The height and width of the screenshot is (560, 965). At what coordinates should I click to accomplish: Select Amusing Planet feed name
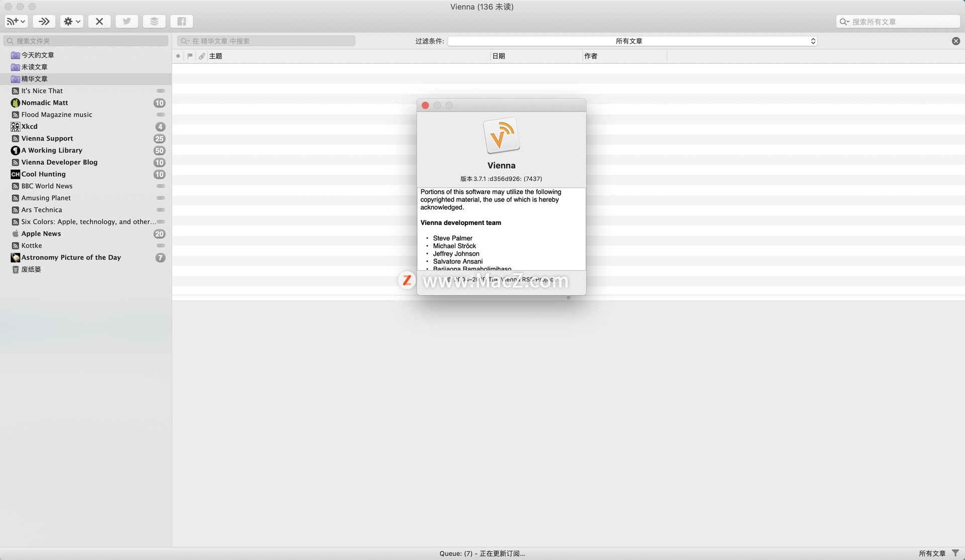[x=46, y=198]
